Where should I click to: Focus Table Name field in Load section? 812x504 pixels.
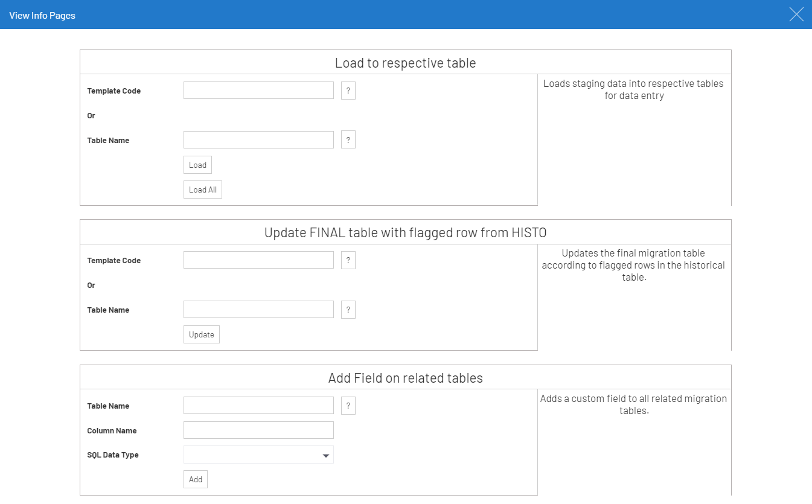258,140
